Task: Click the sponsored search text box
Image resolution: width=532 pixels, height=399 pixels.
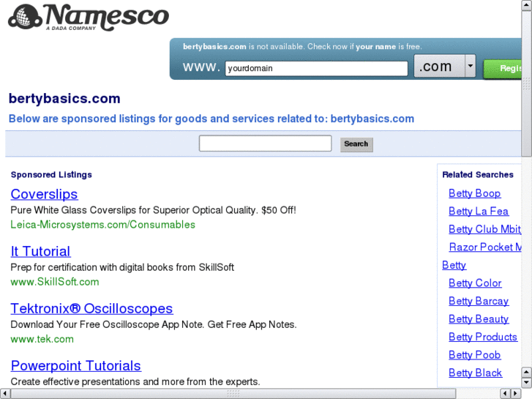Action: [x=266, y=143]
